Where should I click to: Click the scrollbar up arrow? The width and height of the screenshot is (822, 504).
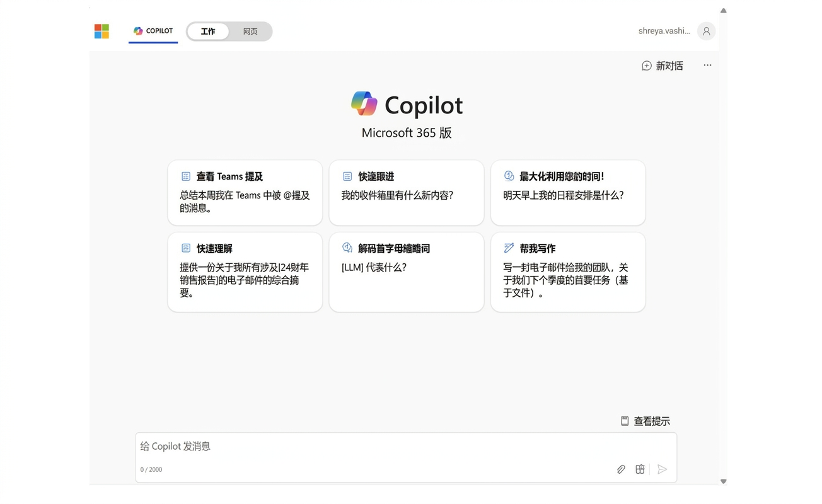pyautogui.click(x=723, y=10)
